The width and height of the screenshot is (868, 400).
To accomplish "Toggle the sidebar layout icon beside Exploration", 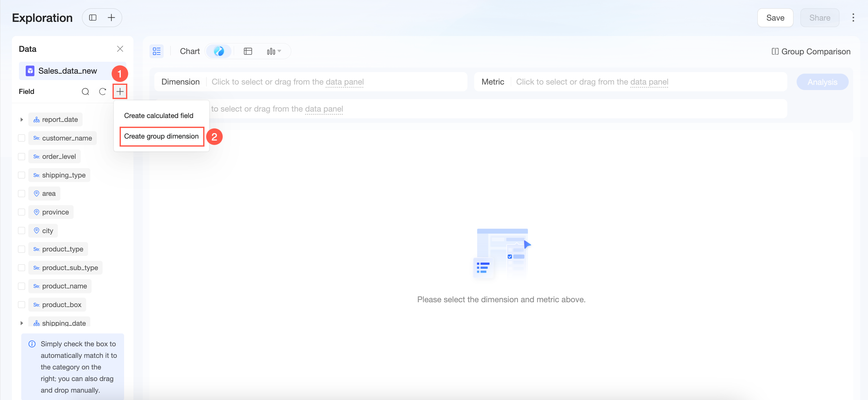I will tap(93, 18).
